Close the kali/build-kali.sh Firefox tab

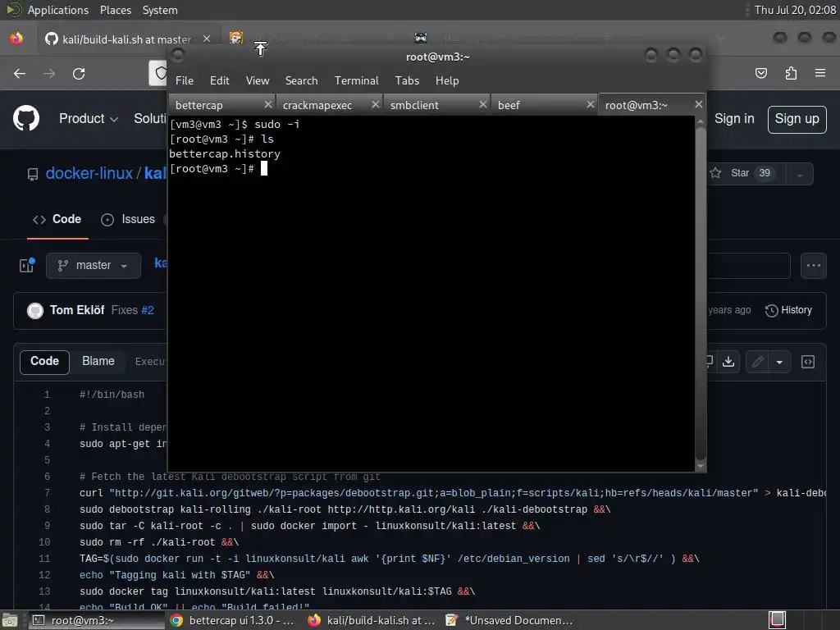pos(206,39)
